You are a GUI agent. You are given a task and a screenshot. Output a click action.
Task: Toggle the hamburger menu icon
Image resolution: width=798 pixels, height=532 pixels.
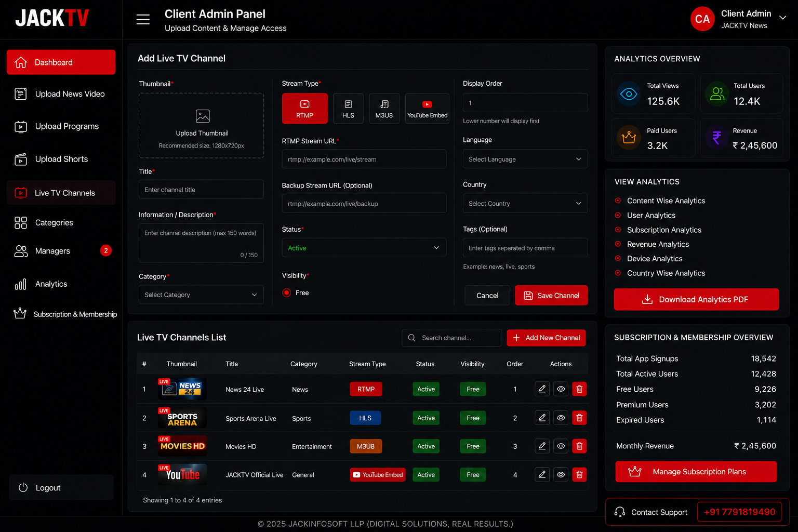tap(143, 20)
